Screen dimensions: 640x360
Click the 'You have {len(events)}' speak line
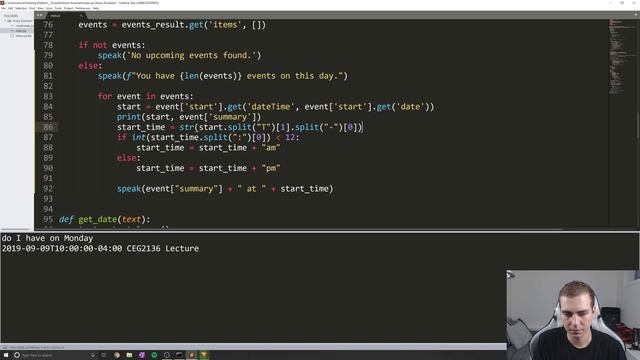click(222, 76)
